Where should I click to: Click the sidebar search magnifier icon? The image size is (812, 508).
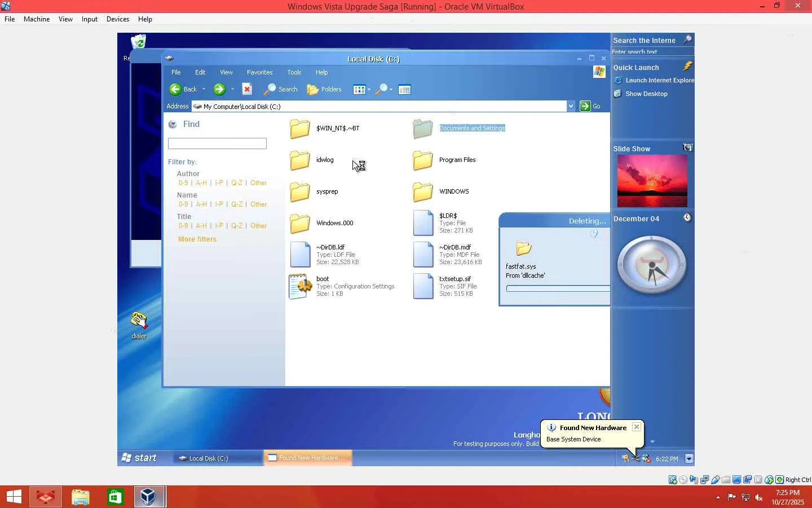(x=687, y=40)
